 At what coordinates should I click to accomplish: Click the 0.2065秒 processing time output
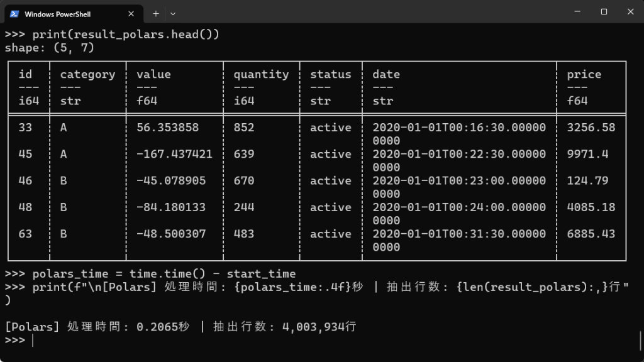coord(164,327)
